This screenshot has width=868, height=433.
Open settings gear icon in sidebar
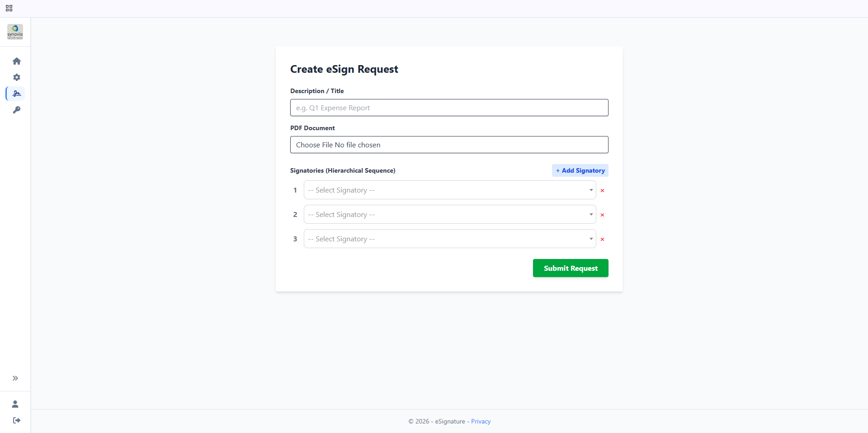17,77
